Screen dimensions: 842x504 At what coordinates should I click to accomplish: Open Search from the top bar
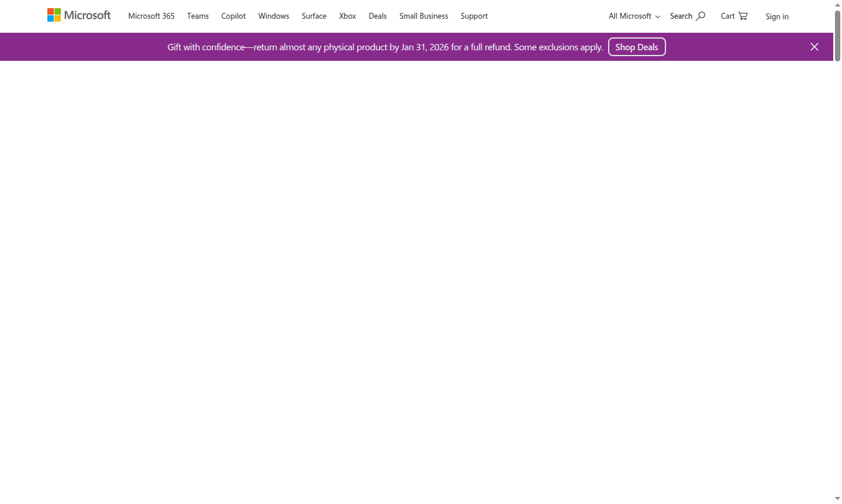(x=688, y=16)
